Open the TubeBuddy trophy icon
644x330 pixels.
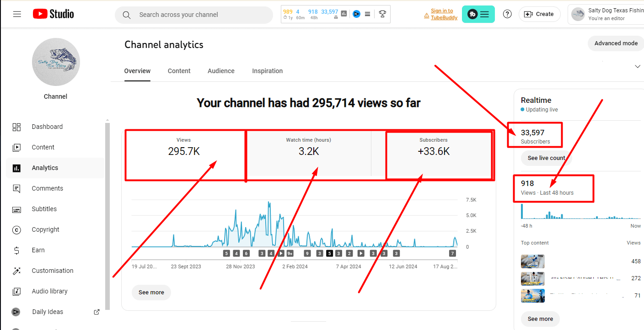click(382, 14)
